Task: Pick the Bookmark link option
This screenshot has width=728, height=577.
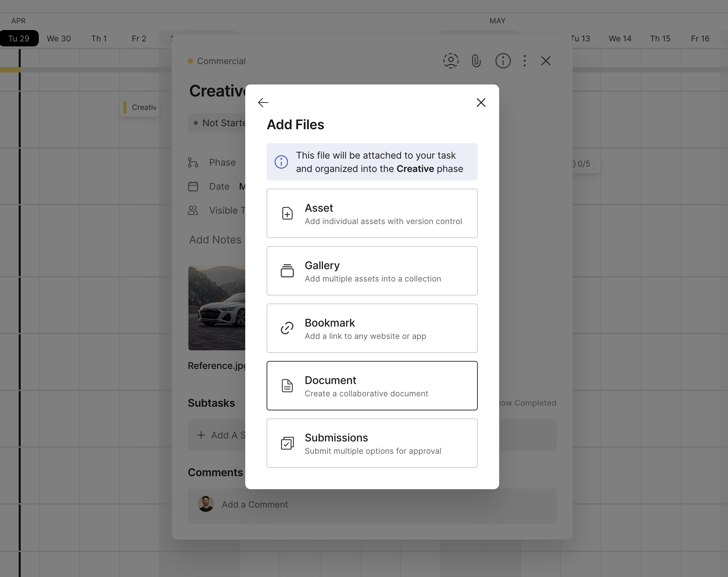Action: [372, 328]
